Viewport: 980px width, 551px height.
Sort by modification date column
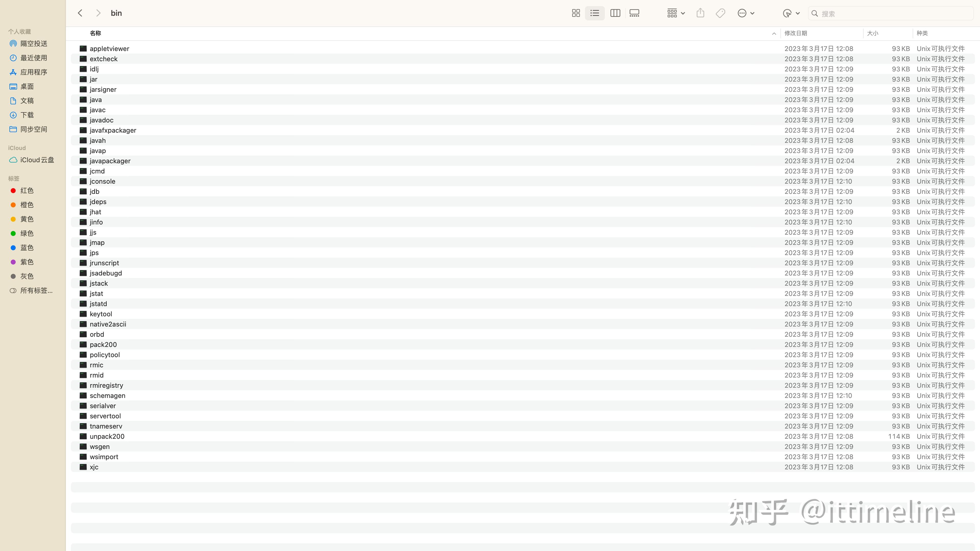click(x=795, y=33)
